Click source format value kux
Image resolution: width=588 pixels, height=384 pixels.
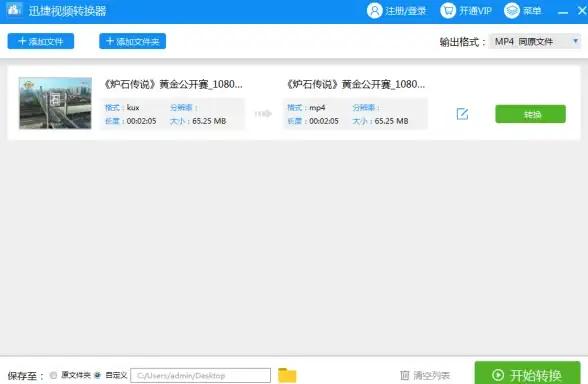tap(133, 108)
